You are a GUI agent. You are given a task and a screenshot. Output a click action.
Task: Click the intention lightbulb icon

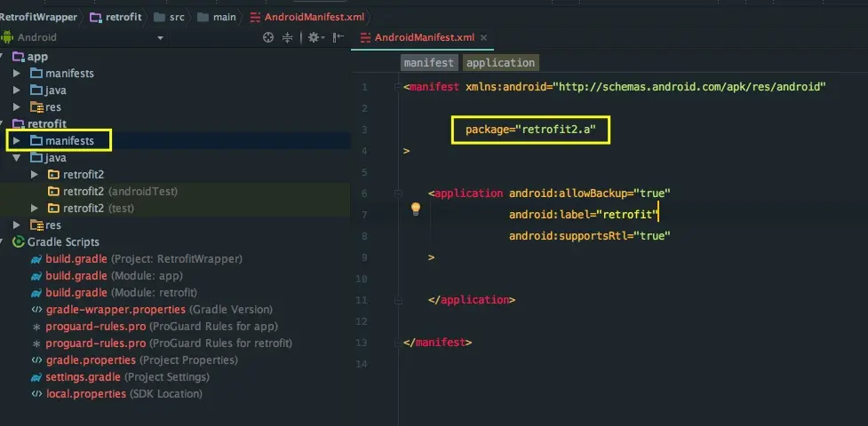[416, 209]
